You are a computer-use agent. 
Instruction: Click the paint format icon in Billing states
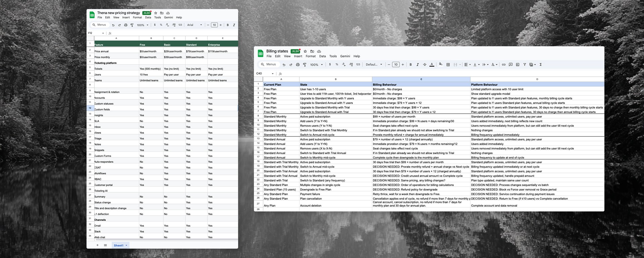click(x=305, y=65)
